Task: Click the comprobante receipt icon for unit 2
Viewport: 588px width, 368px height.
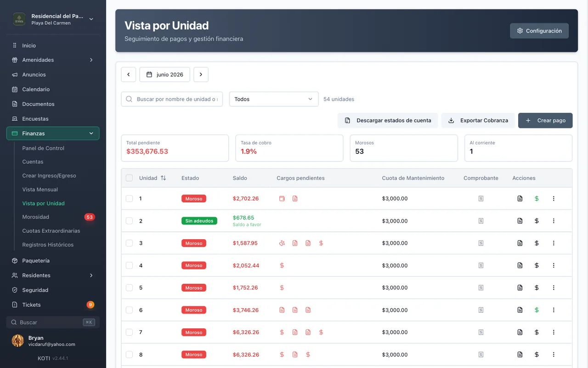Action: pyautogui.click(x=481, y=221)
